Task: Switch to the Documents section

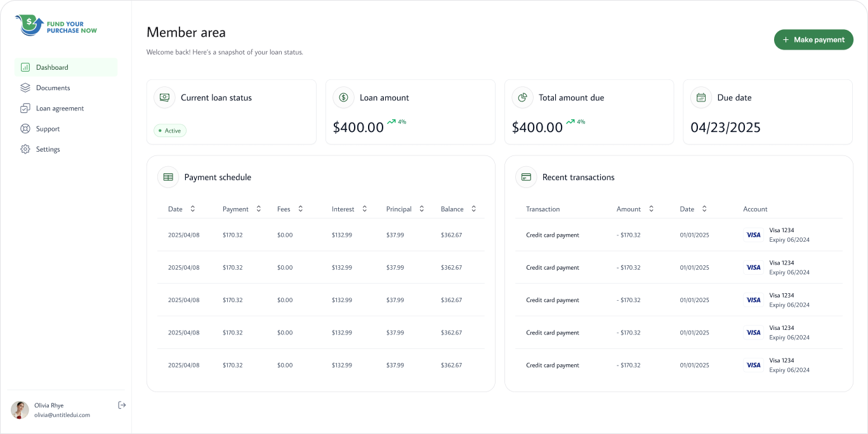Action: coord(52,88)
